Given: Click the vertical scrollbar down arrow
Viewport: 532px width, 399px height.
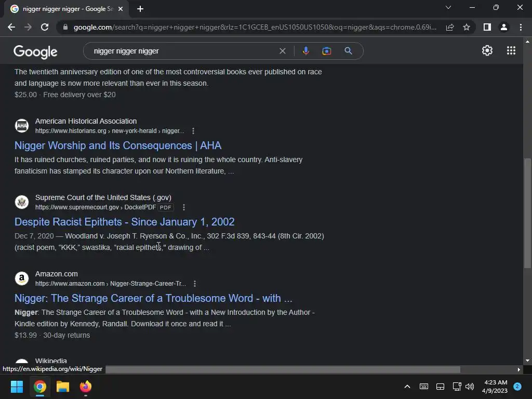Looking at the screenshot, I should coord(527,361).
